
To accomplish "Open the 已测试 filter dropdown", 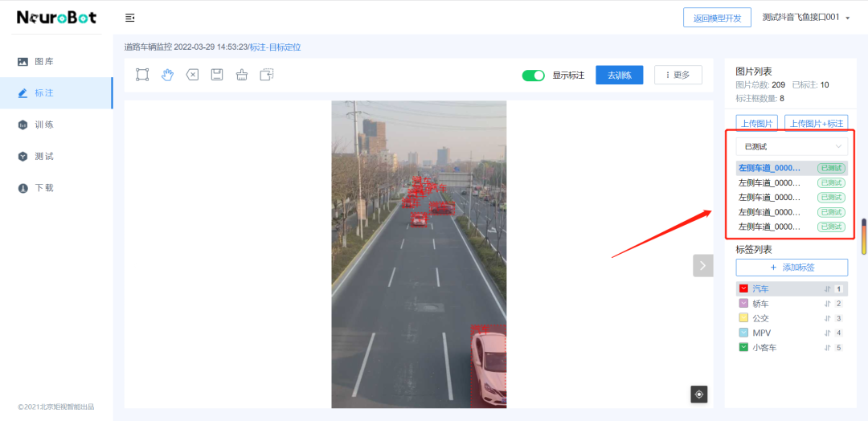I will [792, 146].
